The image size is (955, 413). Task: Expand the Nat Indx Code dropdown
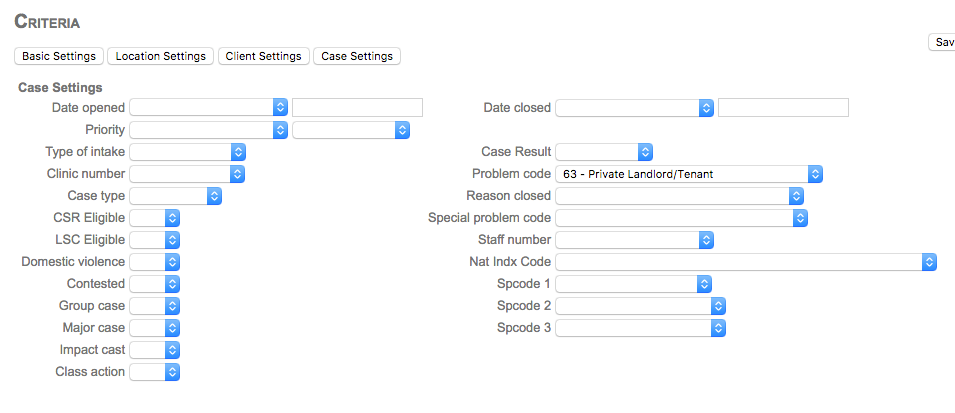746,262
